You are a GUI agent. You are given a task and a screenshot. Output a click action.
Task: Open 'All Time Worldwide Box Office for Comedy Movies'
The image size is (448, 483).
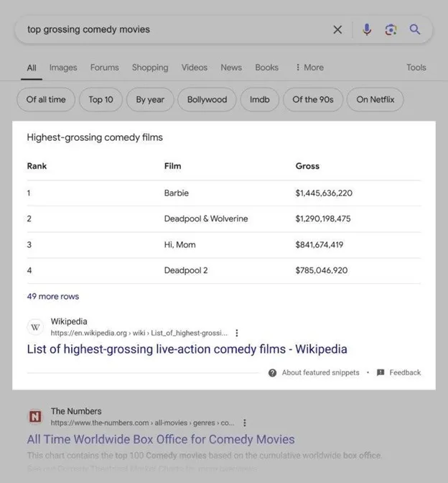pos(161,439)
